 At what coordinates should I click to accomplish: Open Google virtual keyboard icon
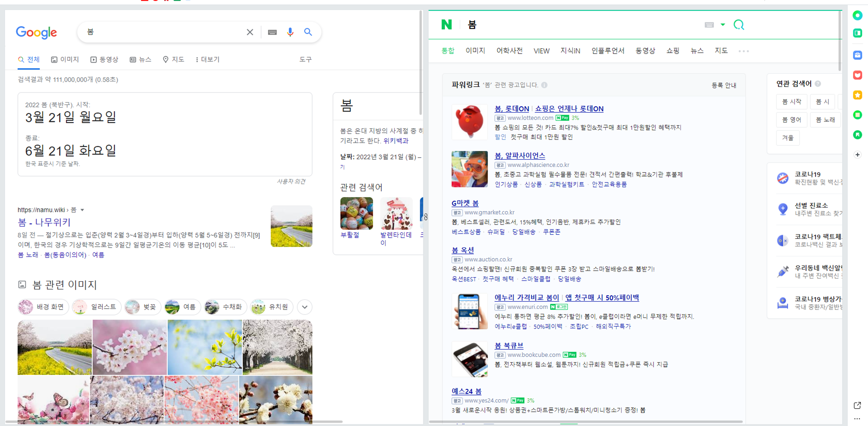(272, 32)
